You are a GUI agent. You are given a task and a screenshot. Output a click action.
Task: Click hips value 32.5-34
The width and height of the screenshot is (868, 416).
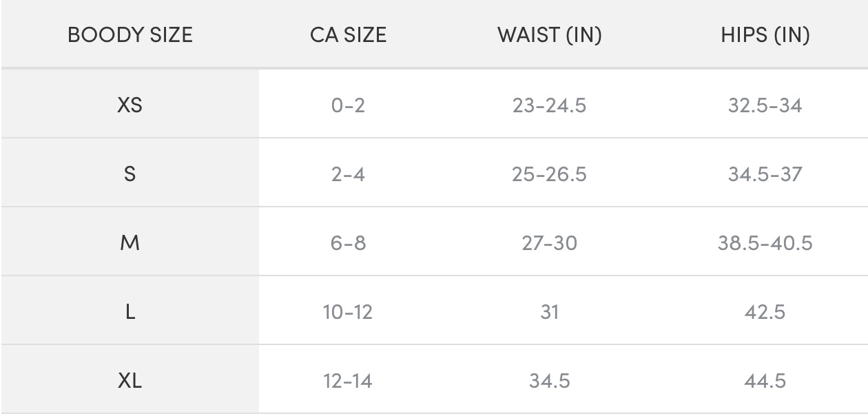765,105
